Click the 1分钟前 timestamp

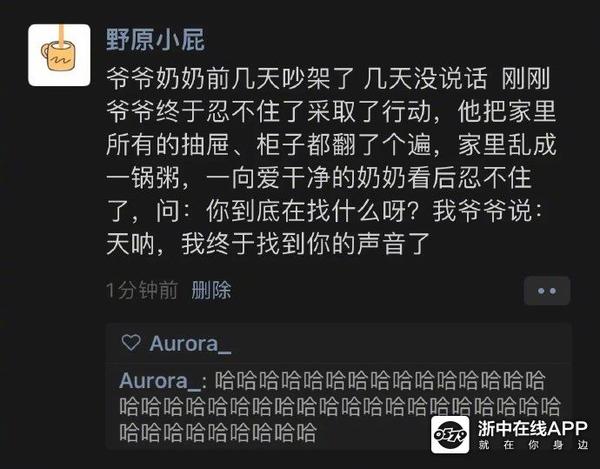click(x=142, y=290)
